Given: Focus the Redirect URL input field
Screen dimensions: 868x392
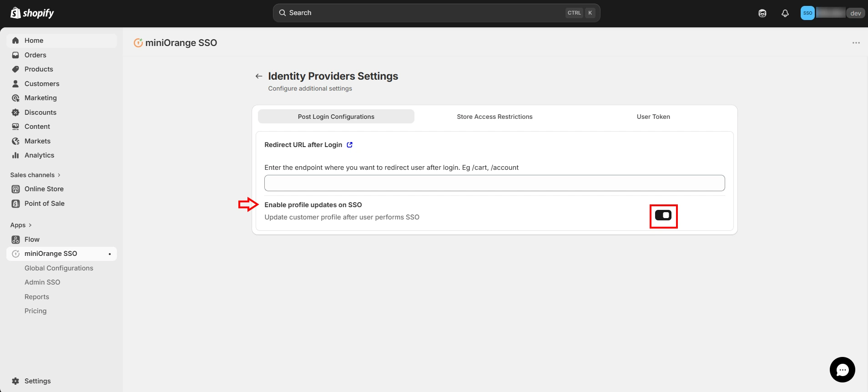Looking at the screenshot, I should (x=495, y=183).
